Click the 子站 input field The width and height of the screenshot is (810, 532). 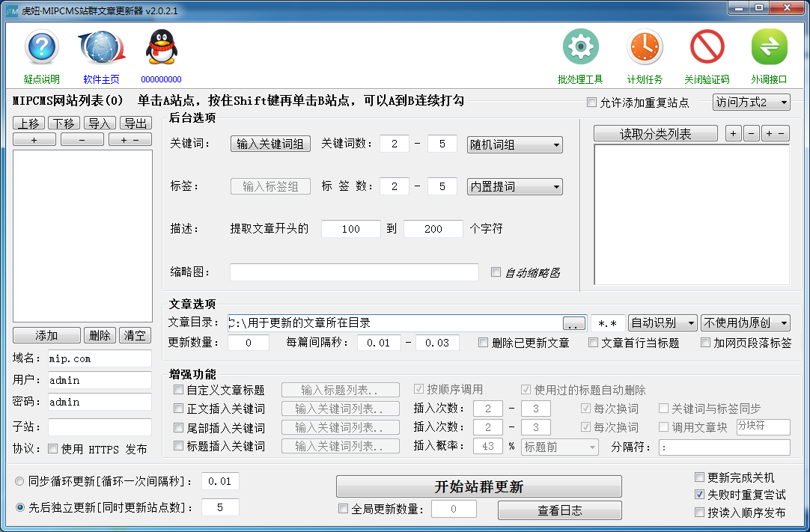tap(100, 426)
